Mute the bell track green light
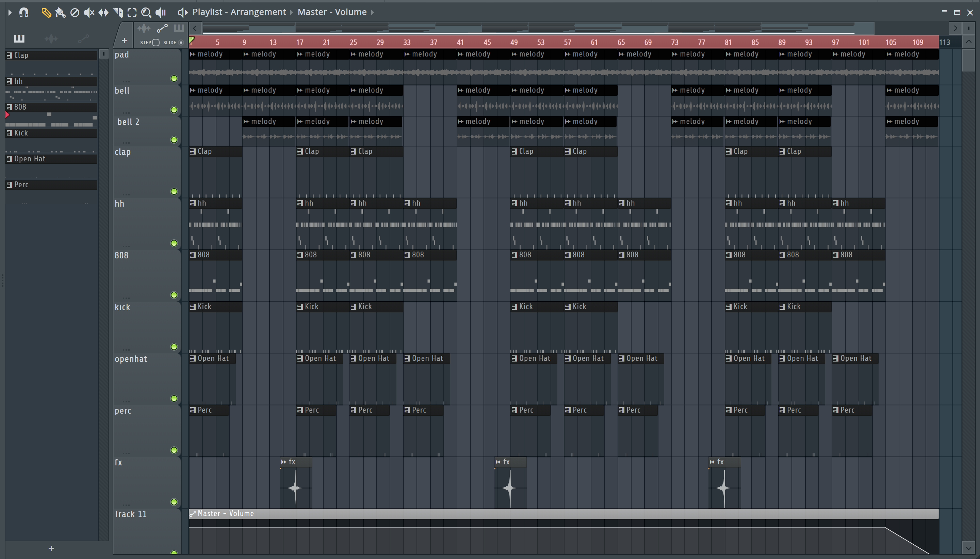Viewport: 980px width, 559px height. point(174,110)
